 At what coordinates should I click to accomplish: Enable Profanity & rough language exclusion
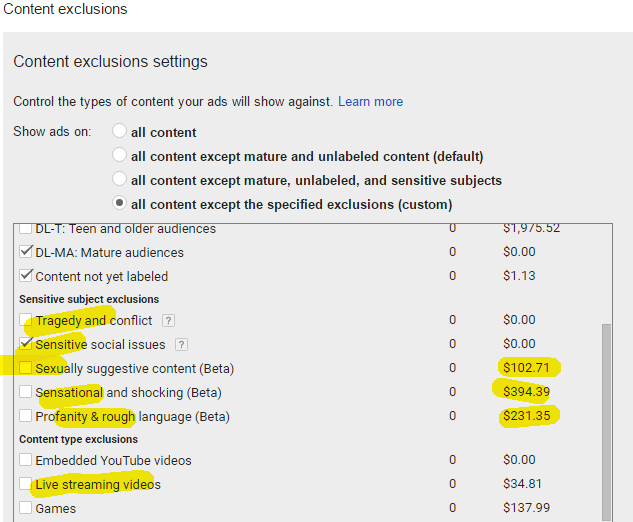[x=26, y=416]
